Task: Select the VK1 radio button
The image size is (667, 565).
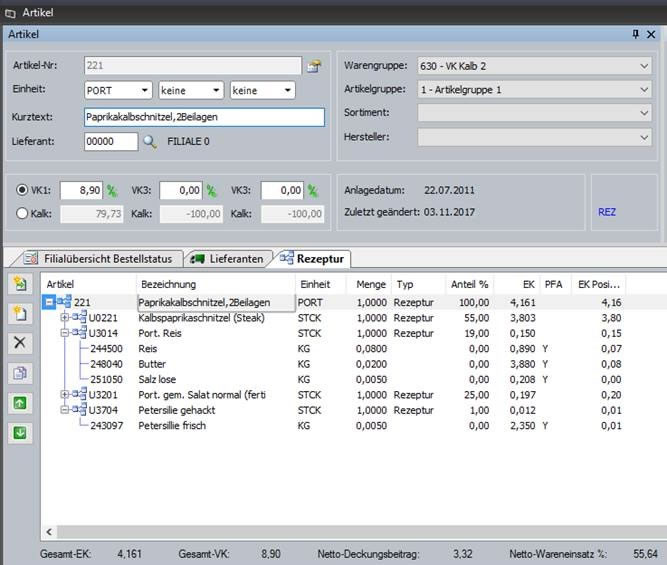Action: (x=23, y=190)
